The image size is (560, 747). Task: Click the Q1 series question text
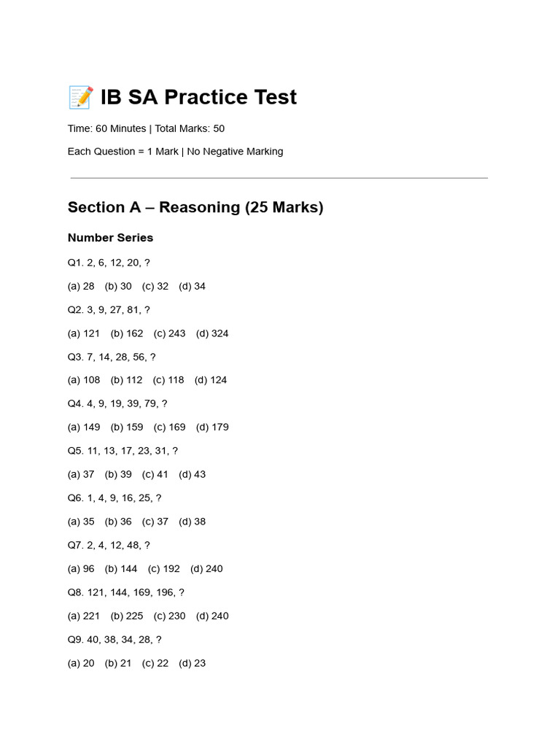coord(109,263)
